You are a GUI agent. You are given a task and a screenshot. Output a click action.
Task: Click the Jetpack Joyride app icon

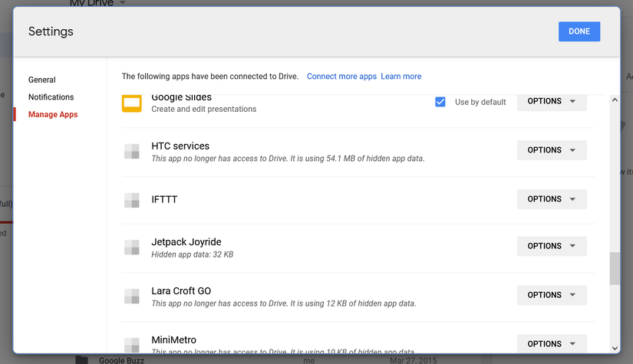point(131,247)
